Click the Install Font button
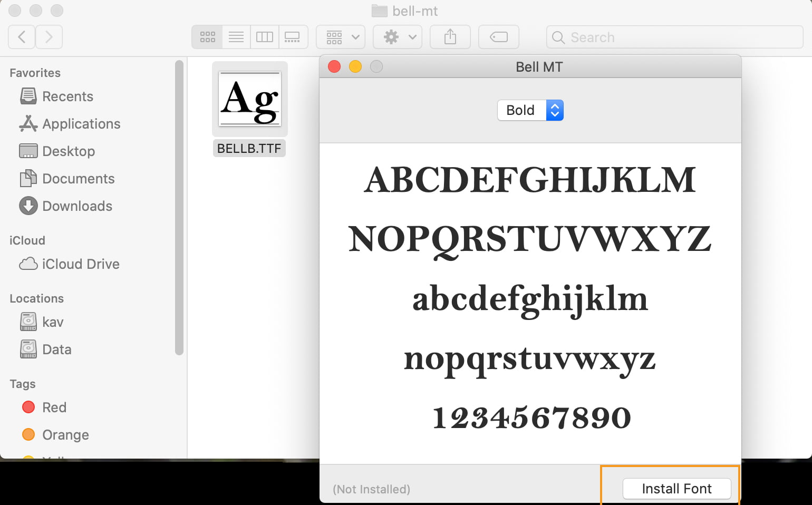 point(676,489)
